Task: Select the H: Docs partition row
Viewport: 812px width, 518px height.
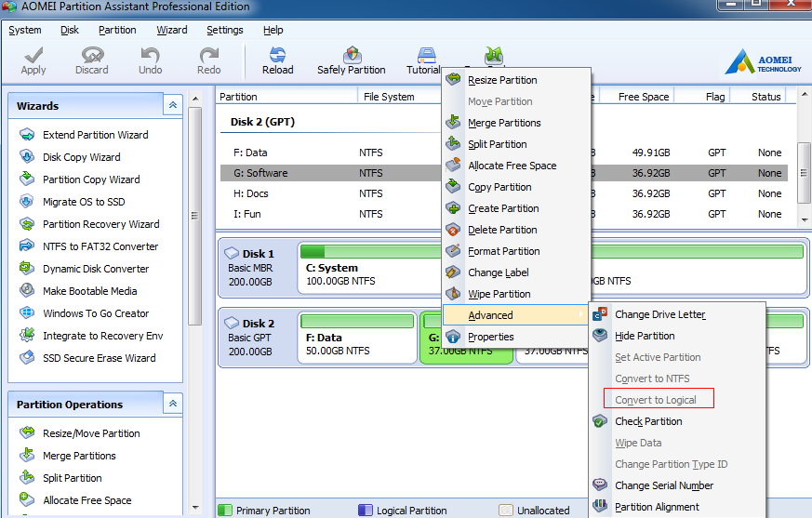Action: click(x=504, y=193)
